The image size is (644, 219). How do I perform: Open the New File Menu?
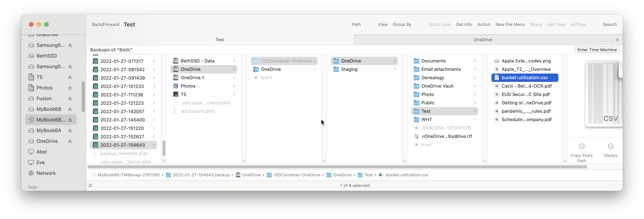point(510,24)
